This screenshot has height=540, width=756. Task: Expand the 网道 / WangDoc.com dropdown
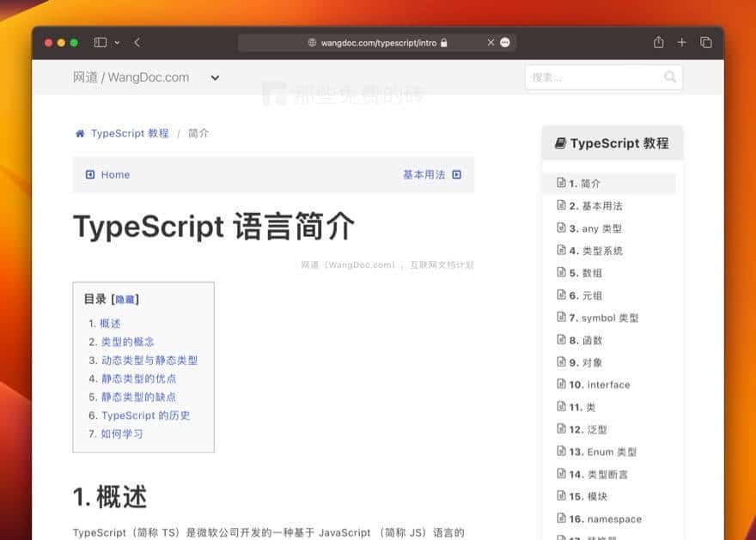(214, 77)
